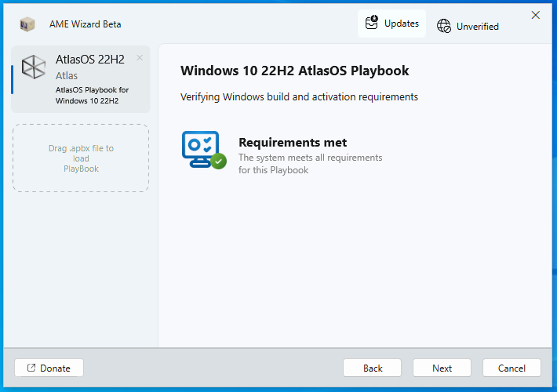Click the AtlasOS cube logo icon
The width and height of the screenshot is (557, 392).
(x=34, y=67)
